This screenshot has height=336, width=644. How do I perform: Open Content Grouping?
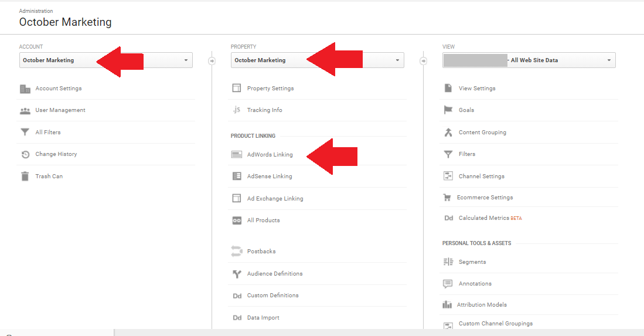click(482, 133)
